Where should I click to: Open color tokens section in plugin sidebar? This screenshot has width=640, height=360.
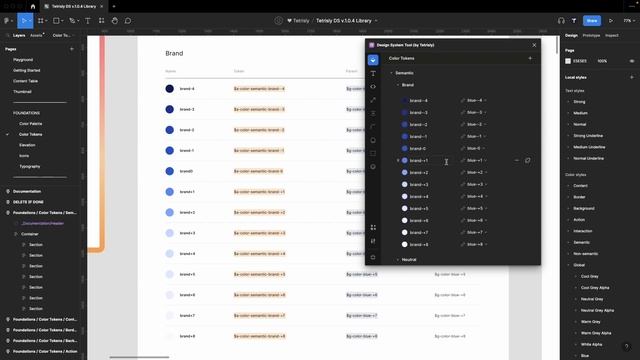(x=373, y=60)
